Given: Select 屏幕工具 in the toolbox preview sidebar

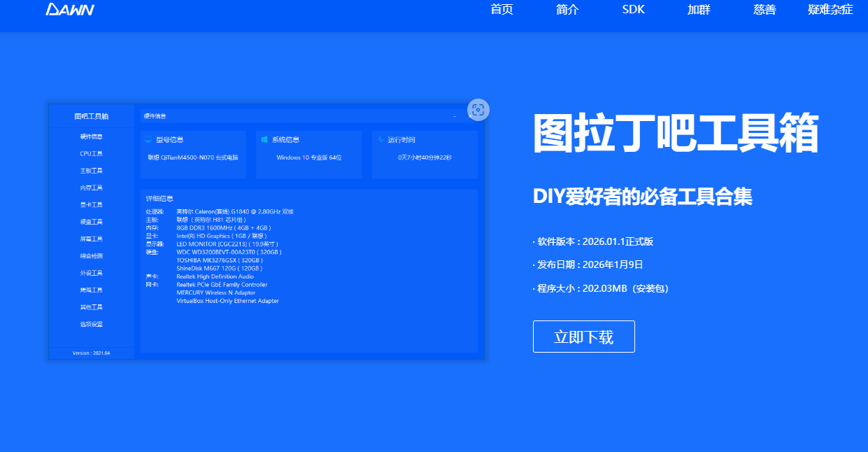Looking at the screenshot, I should point(92,239).
